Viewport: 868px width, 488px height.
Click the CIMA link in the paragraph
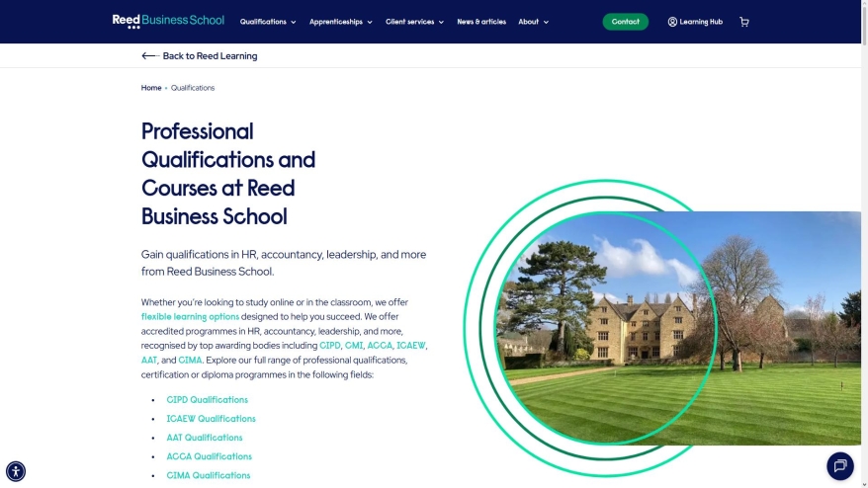[x=190, y=360]
